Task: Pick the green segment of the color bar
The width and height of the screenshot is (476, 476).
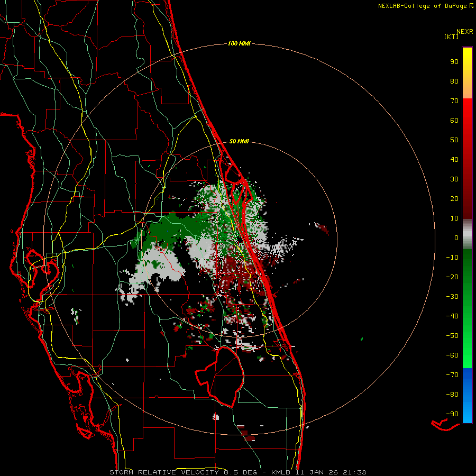Action: (x=467, y=309)
